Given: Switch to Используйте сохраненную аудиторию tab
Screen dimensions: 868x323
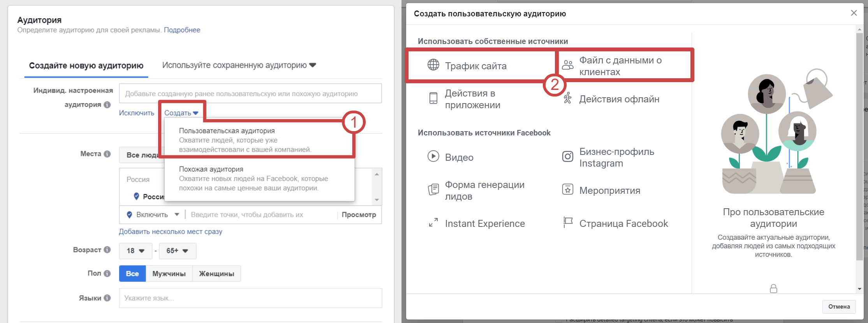Looking at the screenshot, I should [239, 65].
